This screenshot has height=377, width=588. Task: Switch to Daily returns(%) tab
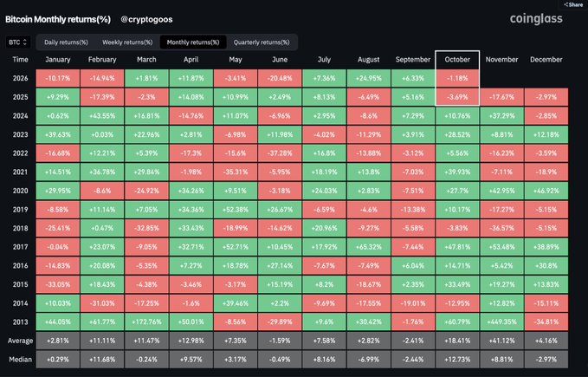click(66, 42)
